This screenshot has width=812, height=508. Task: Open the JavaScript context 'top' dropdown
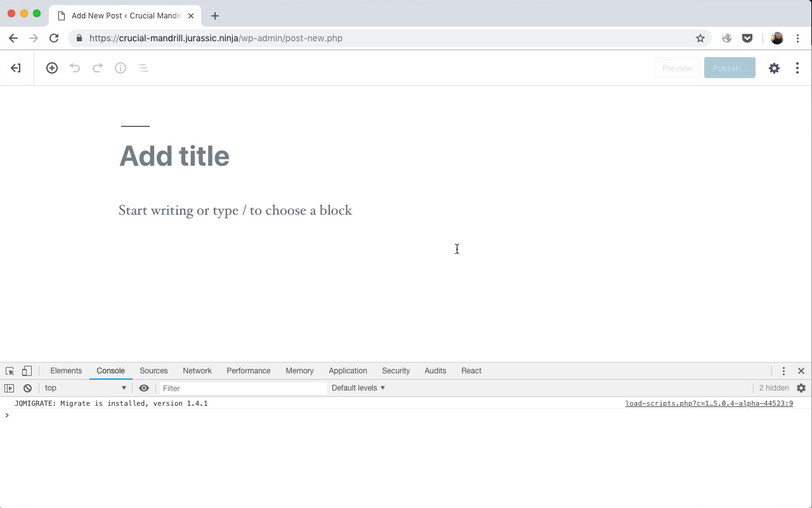pos(85,388)
